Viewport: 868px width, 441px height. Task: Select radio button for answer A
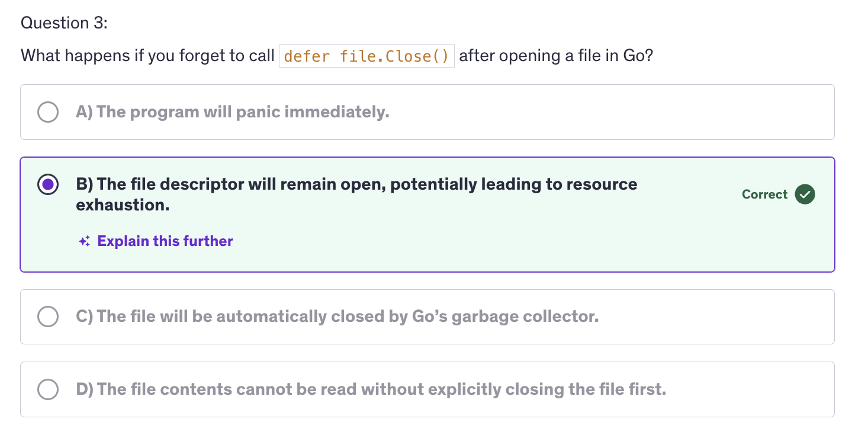tap(48, 112)
